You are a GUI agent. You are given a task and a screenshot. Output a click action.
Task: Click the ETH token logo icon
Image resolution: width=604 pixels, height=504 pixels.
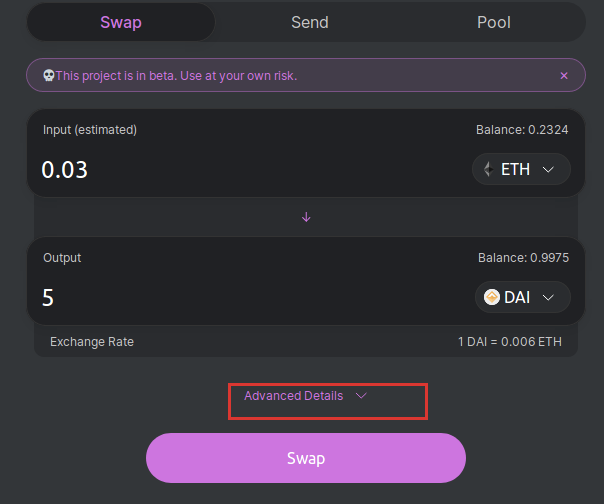(488, 169)
